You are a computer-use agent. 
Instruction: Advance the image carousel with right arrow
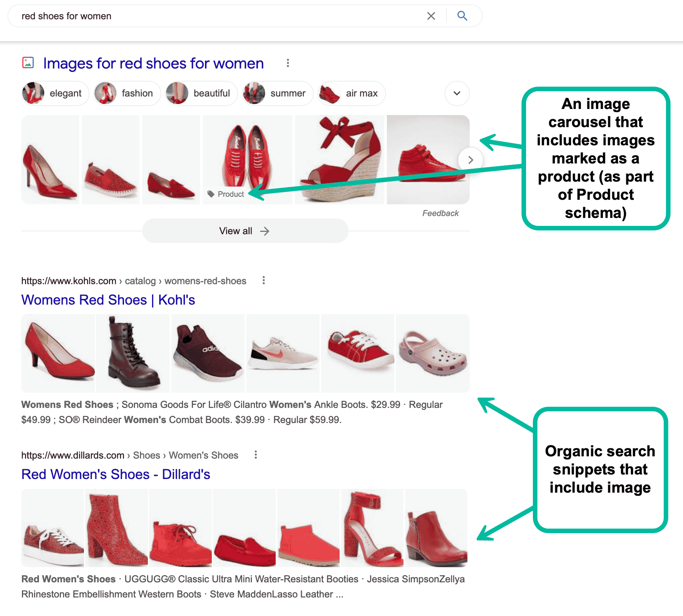coord(470,160)
